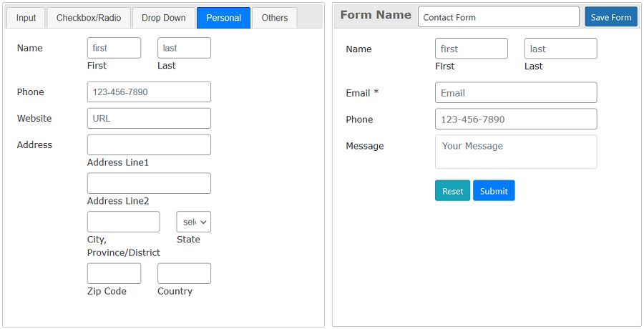The height and width of the screenshot is (329, 644).
Task: Expand the State select dropdown
Action: (193, 222)
